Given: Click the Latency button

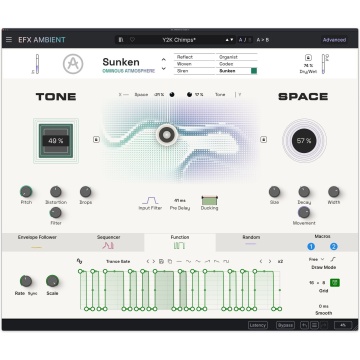Looking at the screenshot, I should (x=258, y=325).
